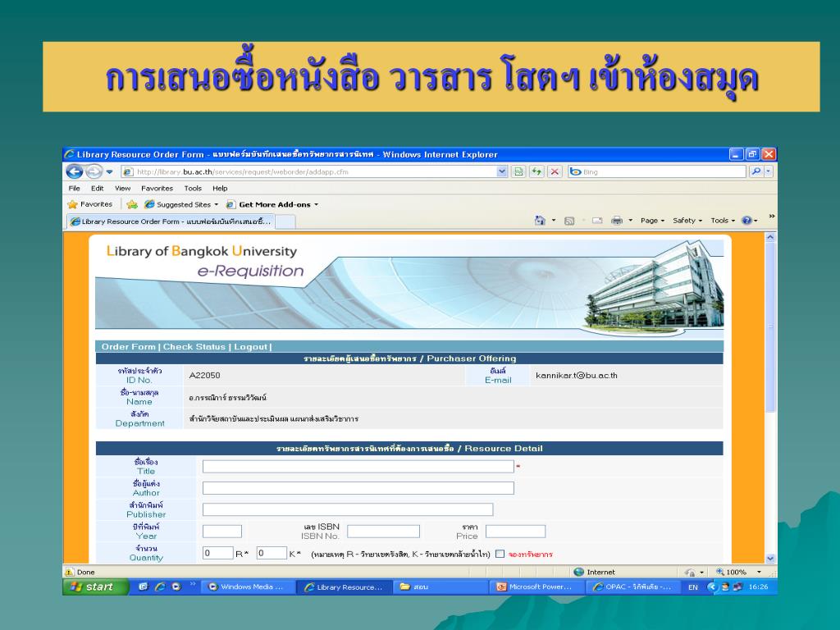Click the Quantity R input field
The width and height of the screenshot is (840, 630).
[218, 554]
